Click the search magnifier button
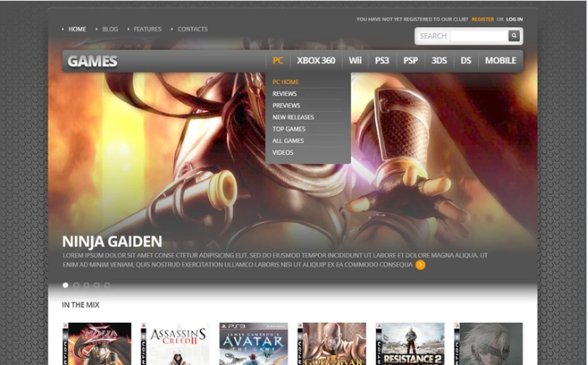588x365 pixels. (514, 35)
